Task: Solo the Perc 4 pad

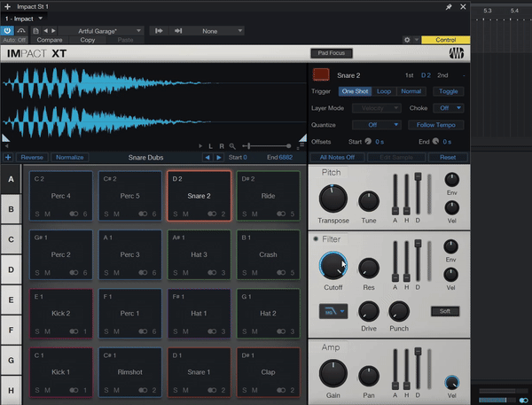Action: (x=37, y=214)
